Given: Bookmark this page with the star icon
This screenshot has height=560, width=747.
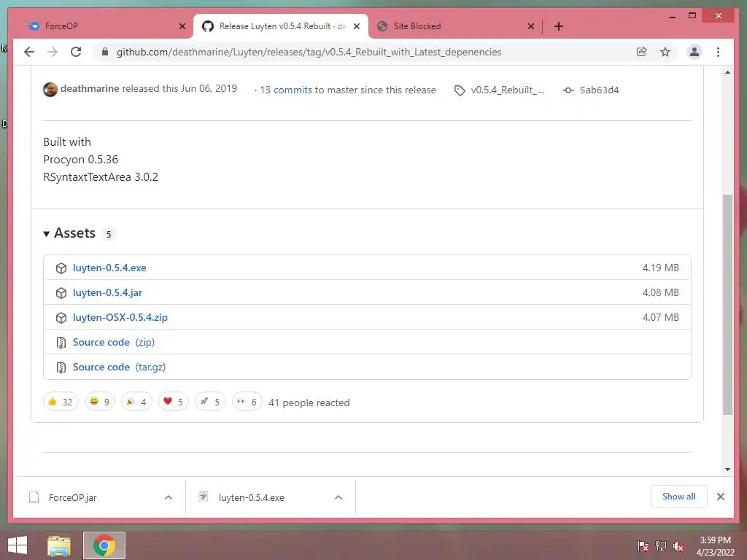Looking at the screenshot, I should (x=665, y=52).
